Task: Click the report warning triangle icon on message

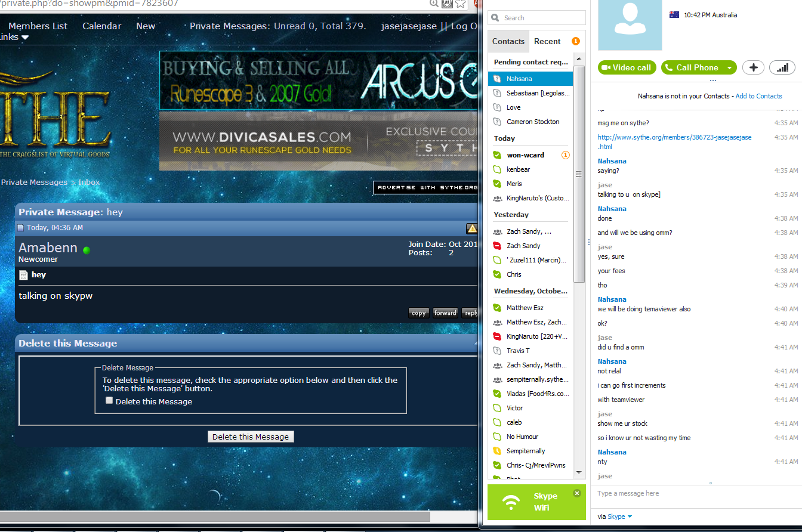Action: tap(472, 228)
